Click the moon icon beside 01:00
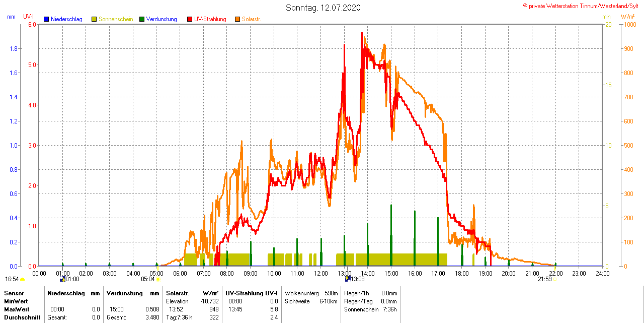 pyautogui.click(x=62, y=279)
